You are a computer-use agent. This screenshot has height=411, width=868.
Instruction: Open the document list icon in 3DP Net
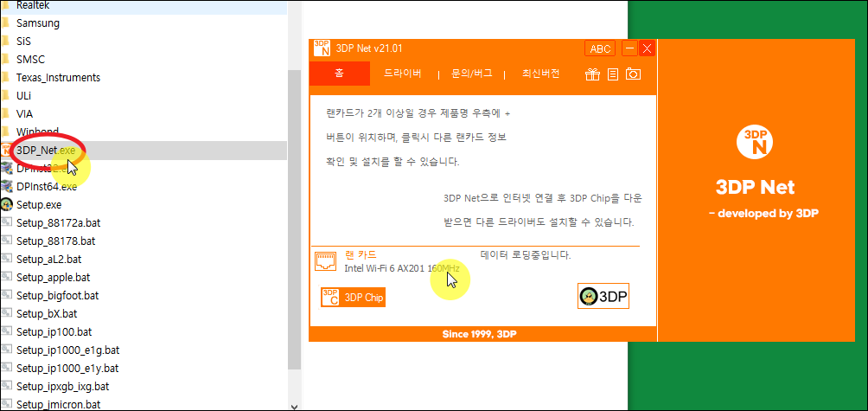(x=613, y=74)
